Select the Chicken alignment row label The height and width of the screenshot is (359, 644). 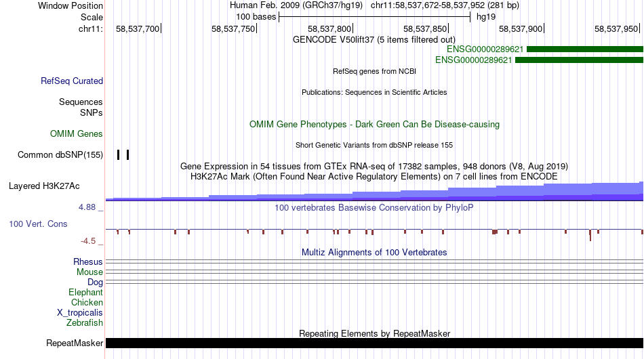[x=87, y=302]
